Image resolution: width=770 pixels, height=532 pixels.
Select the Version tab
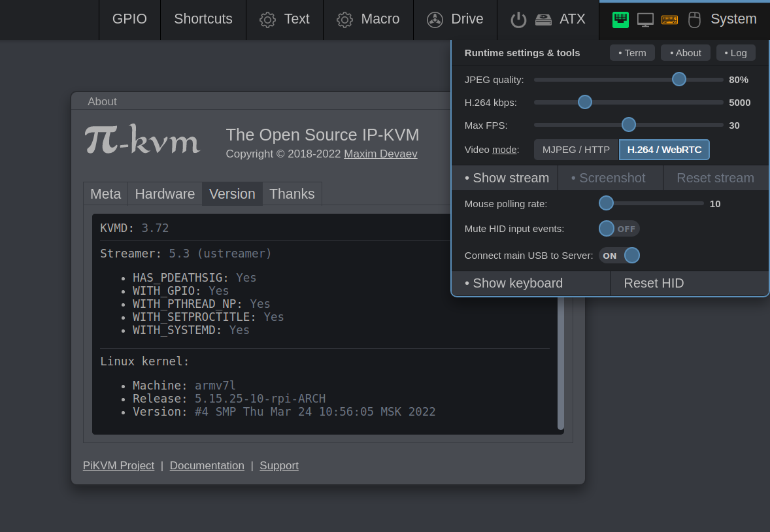pyautogui.click(x=232, y=193)
